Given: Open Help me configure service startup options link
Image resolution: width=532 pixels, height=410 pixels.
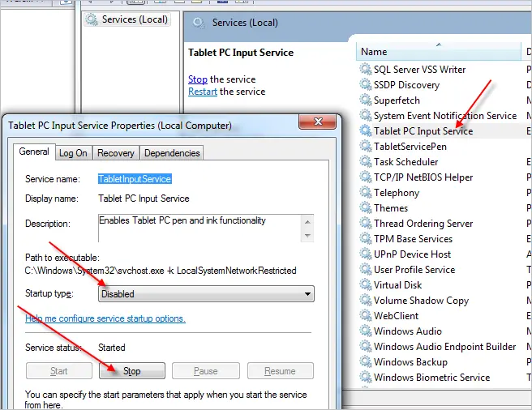Looking at the screenshot, I should [105, 318].
